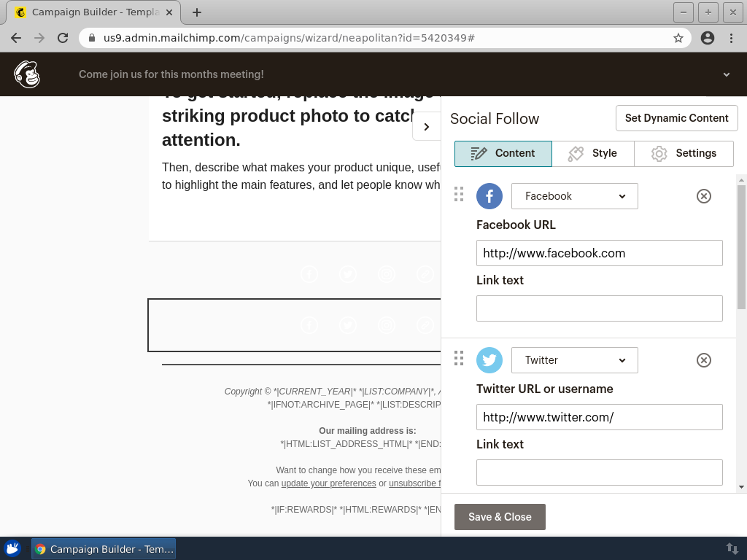Expand the campaign header chevron

[x=727, y=74]
